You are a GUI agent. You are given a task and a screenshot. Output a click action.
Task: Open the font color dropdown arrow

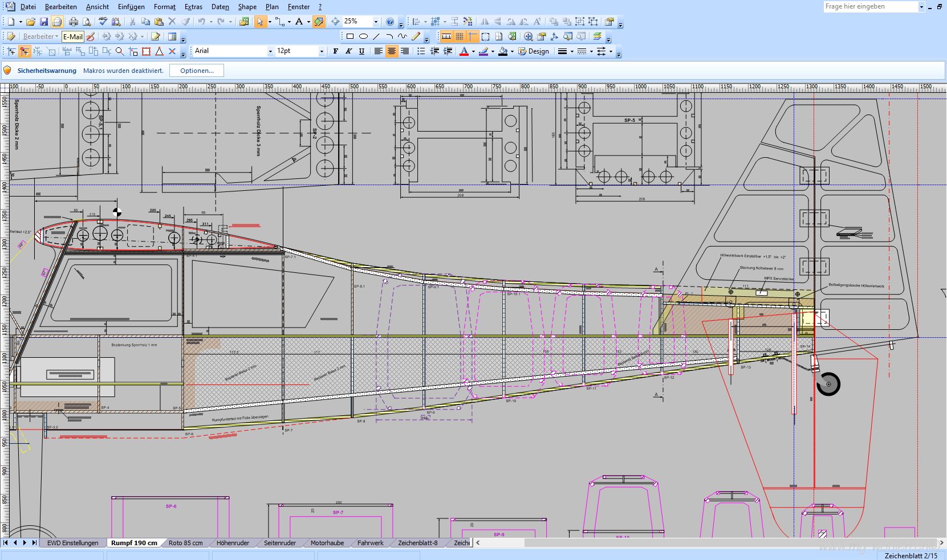pos(473,51)
